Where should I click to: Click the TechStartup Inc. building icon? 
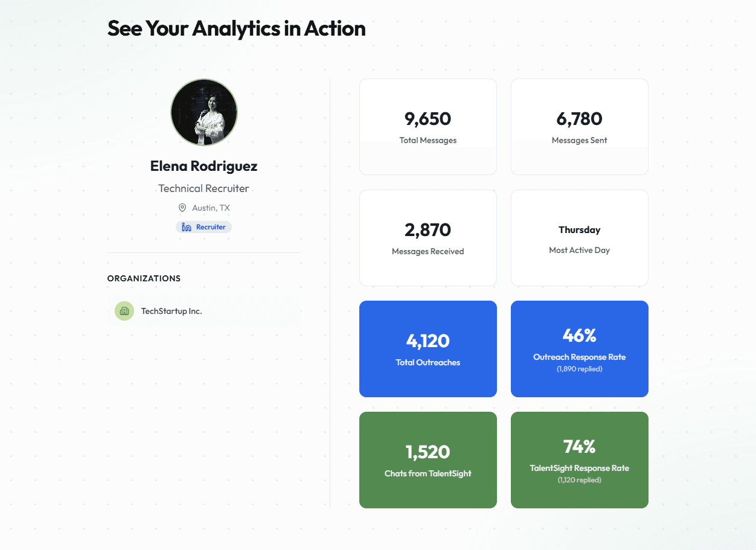[124, 311]
